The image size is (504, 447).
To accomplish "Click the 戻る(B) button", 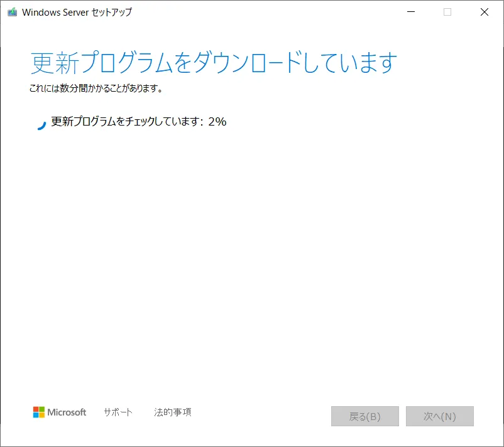I will (x=365, y=416).
